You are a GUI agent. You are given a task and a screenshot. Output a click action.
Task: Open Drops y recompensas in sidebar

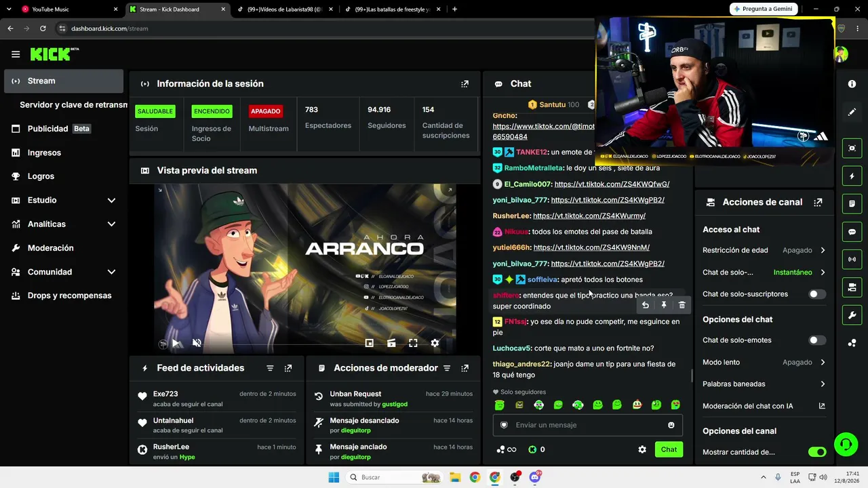[x=64, y=296]
